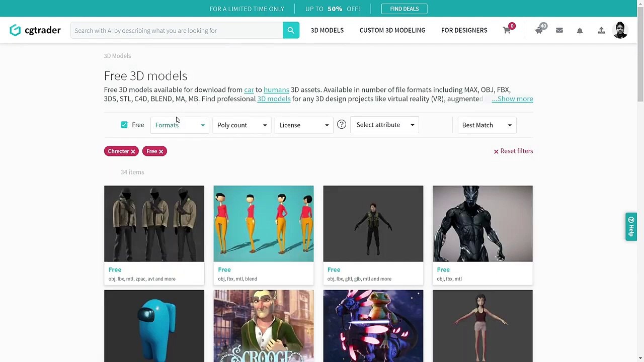This screenshot has width=644, height=362.
Task: Open the Help side tab
Action: [x=631, y=227]
